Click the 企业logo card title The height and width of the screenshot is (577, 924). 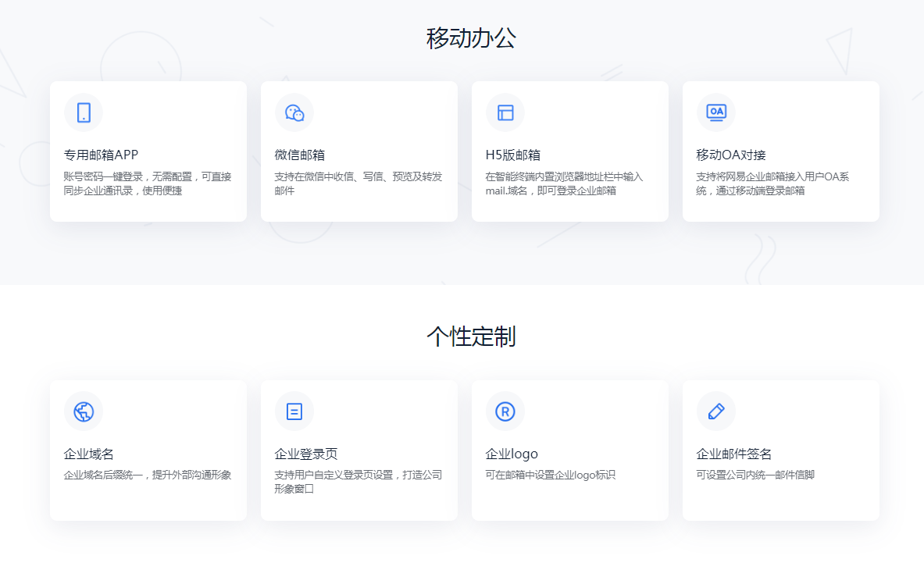point(512,454)
